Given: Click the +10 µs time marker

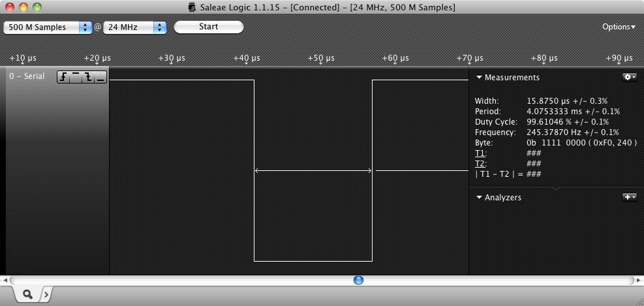Looking at the screenshot, I should [23, 58].
